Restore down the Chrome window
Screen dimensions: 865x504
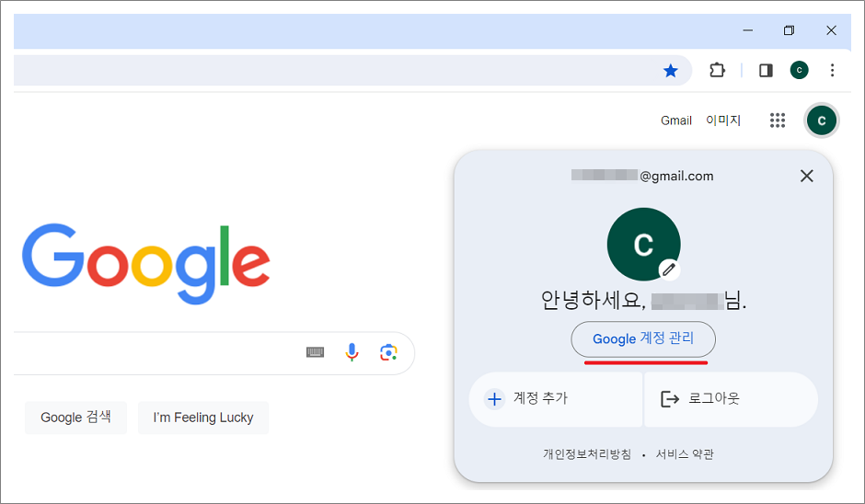pyautogui.click(x=789, y=30)
